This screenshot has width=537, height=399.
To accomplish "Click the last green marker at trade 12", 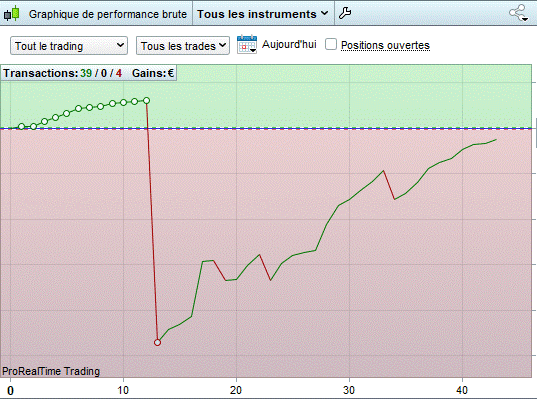I will (147, 100).
